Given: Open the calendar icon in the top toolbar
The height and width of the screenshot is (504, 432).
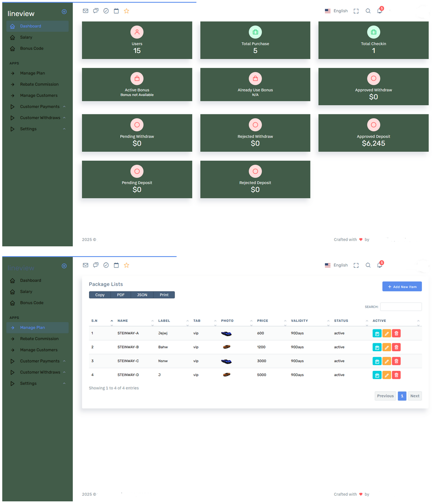Looking at the screenshot, I should 116,11.
